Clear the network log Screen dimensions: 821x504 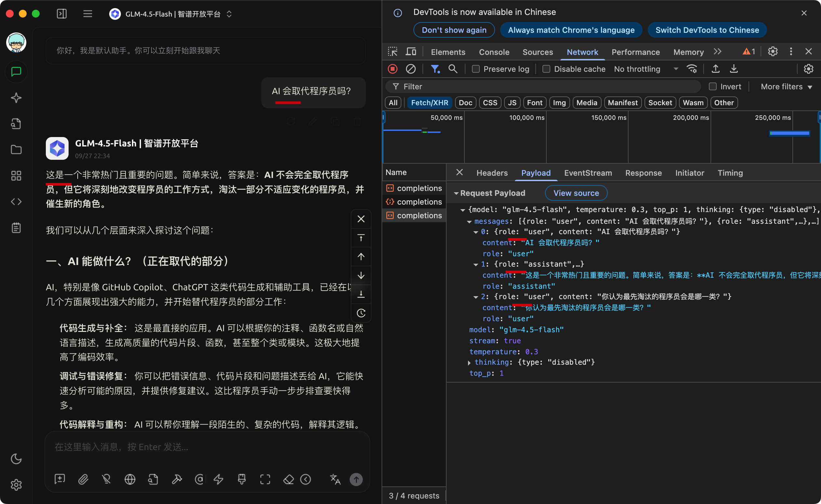pyautogui.click(x=411, y=69)
